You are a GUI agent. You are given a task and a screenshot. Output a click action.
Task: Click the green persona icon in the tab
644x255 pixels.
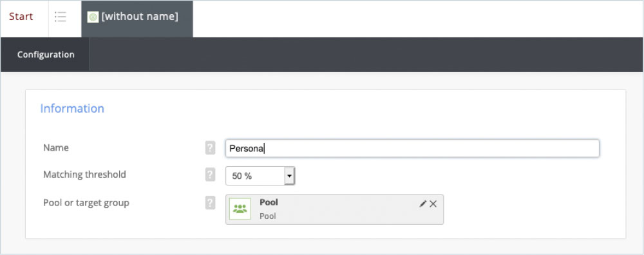(x=93, y=17)
